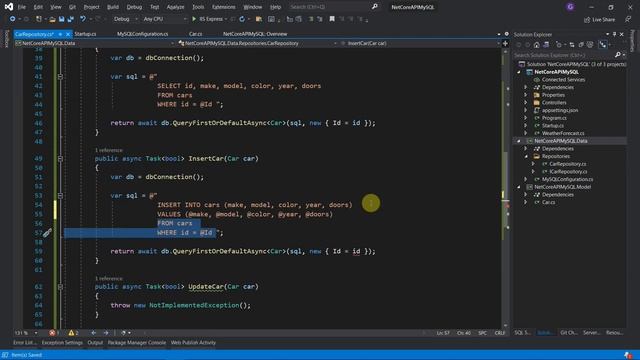The image size is (640, 360).
Task: Collapse the UpdateCar method at line 62
Action: (x=60, y=287)
